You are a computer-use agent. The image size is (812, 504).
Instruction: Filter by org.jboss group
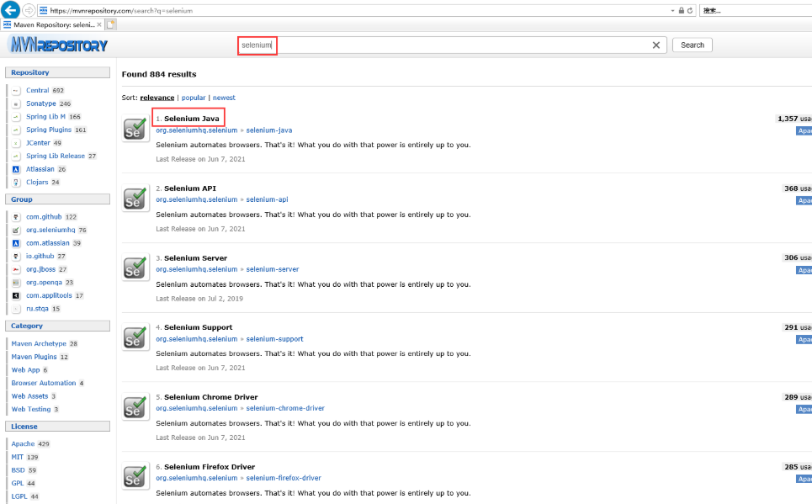(x=41, y=269)
